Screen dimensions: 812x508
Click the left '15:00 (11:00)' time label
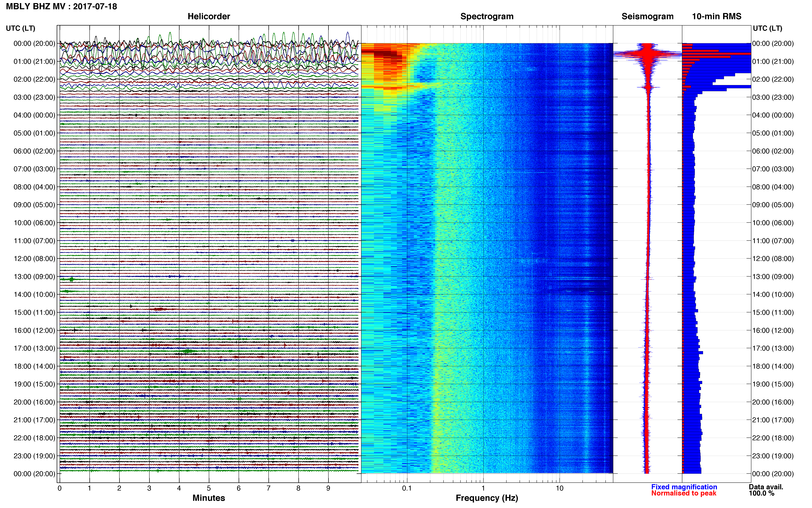(34, 312)
